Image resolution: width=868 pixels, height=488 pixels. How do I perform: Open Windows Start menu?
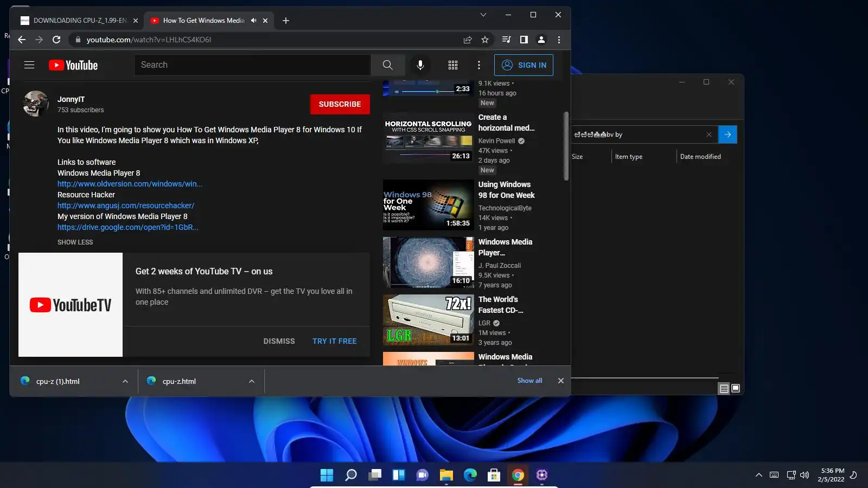(327, 475)
